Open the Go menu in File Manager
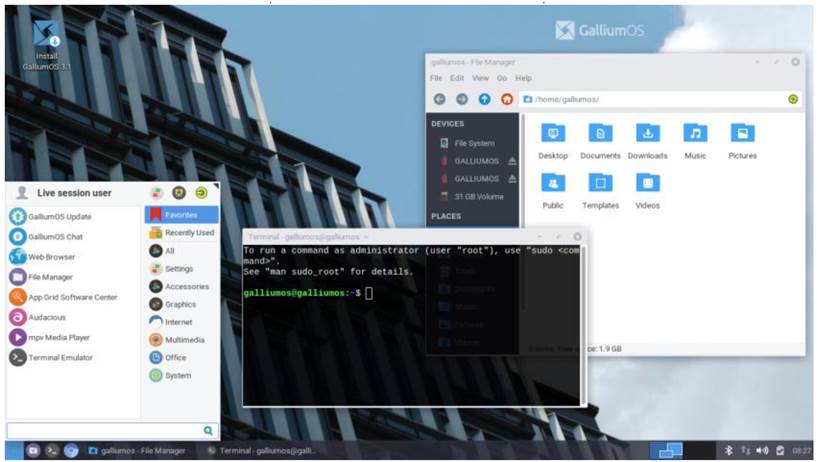 [502, 78]
